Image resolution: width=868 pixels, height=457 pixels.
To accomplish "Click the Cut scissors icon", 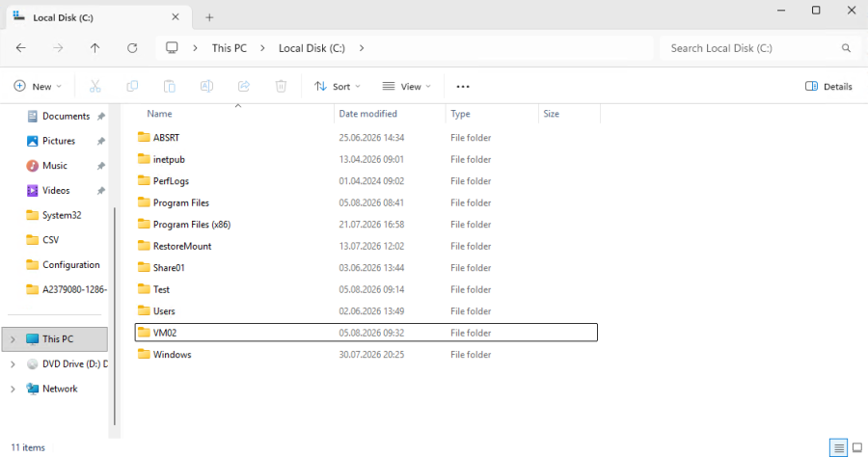I will (x=95, y=87).
